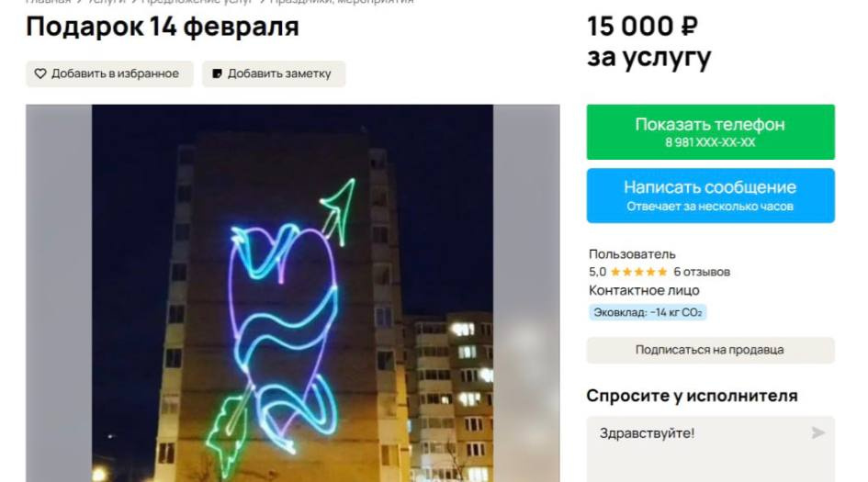868x482 pixels.
Task: Go to Предложение услуг breadcrumb
Action: pos(197,2)
